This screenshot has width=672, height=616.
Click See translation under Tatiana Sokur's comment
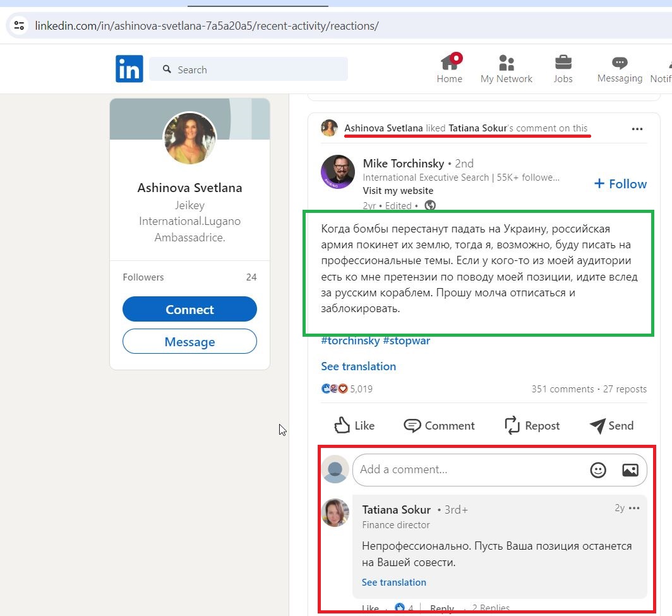(394, 582)
